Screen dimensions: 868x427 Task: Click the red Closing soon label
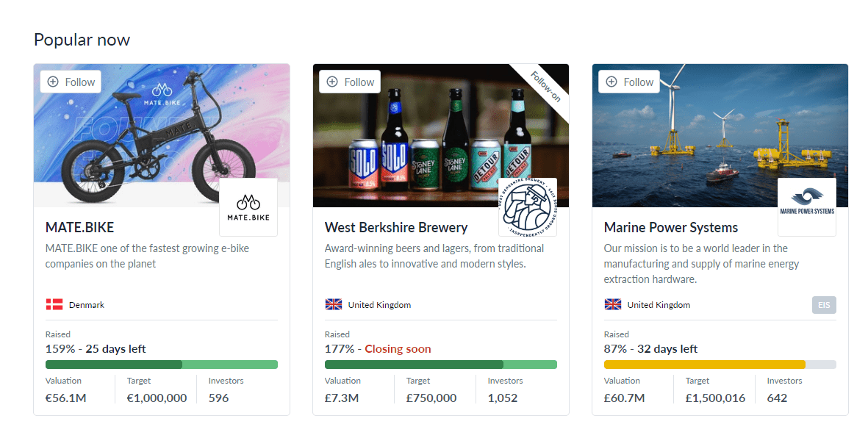398,350
